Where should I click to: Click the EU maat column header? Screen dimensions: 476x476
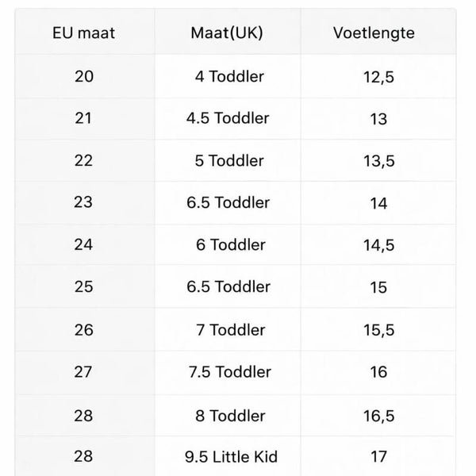coord(83,34)
